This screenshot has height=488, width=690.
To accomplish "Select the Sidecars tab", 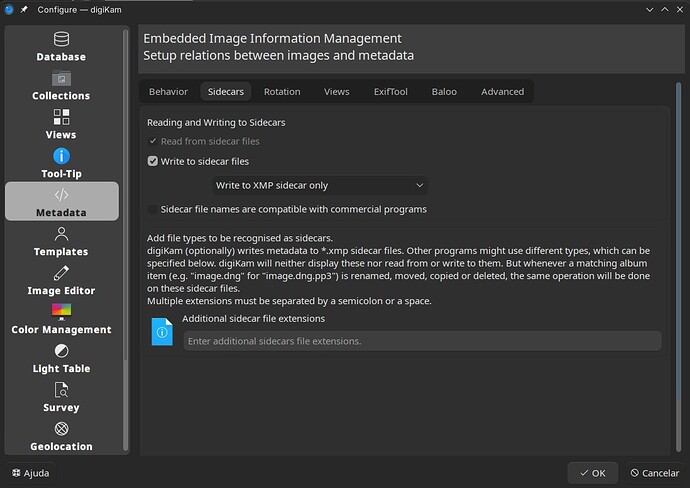I will (x=226, y=92).
